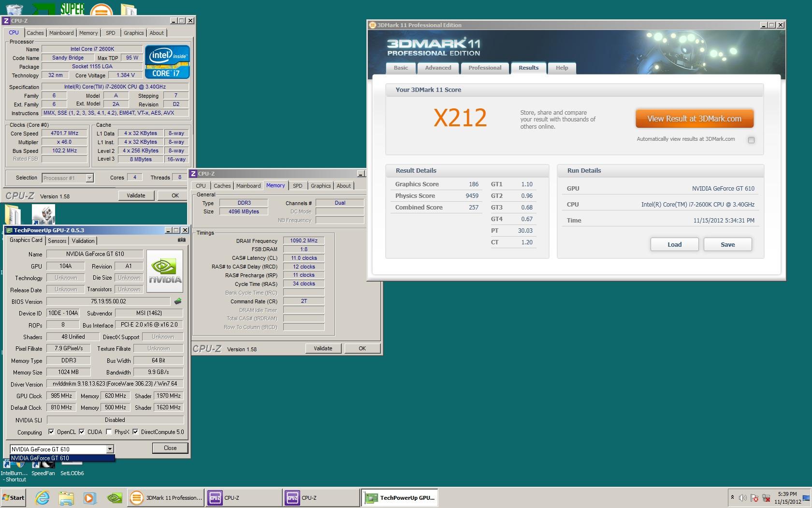Select the robot shortcut desktop icon
The width and height of the screenshot is (812, 508).
43,214
